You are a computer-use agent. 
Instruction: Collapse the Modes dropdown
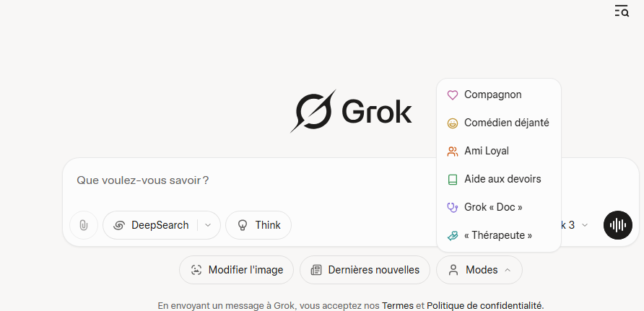pos(479,270)
